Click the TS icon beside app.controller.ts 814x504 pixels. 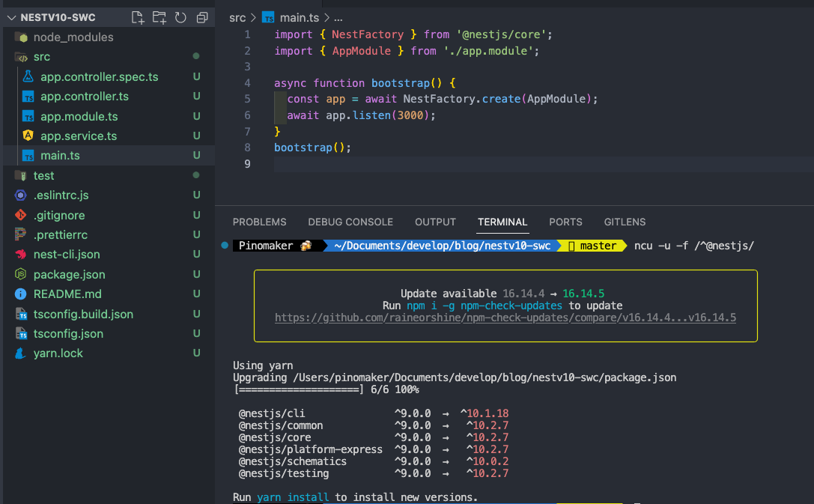click(28, 97)
